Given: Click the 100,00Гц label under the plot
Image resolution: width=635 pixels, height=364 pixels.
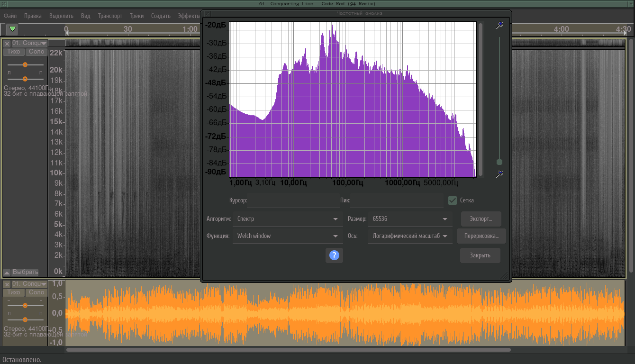Looking at the screenshot, I should point(347,182).
